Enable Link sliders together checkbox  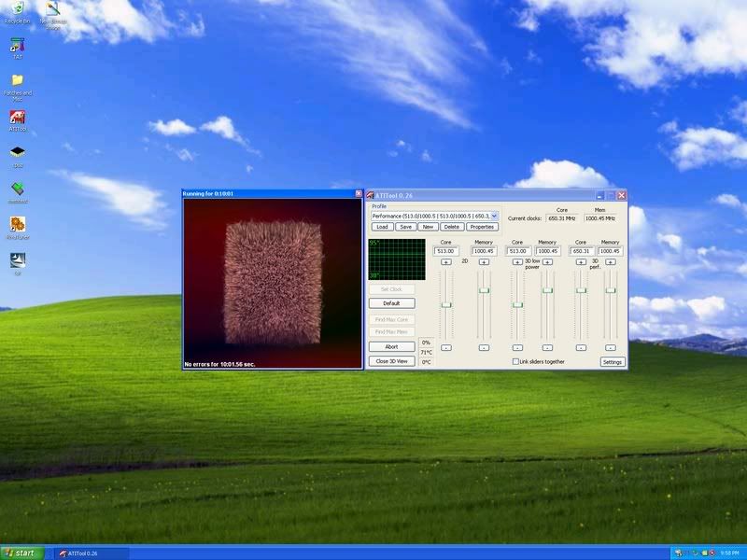(x=515, y=361)
